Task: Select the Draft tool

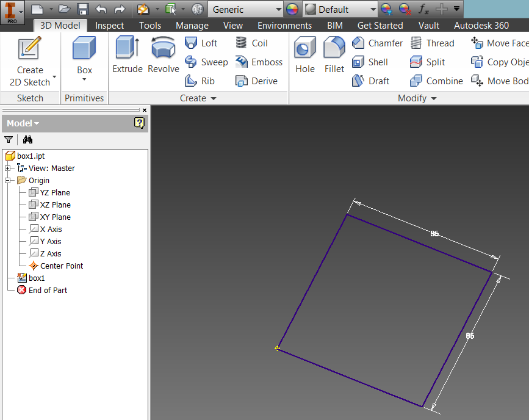Action: click(x=370, y=81)
